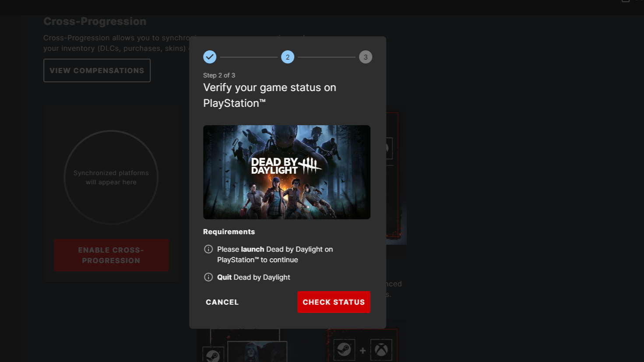
Task: Click the plus icon between Steam and Xbox
Action: tap(362, 350)
